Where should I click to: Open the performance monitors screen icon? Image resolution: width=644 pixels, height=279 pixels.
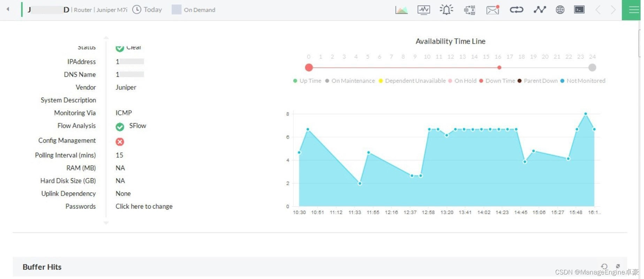tap(424, 10)
